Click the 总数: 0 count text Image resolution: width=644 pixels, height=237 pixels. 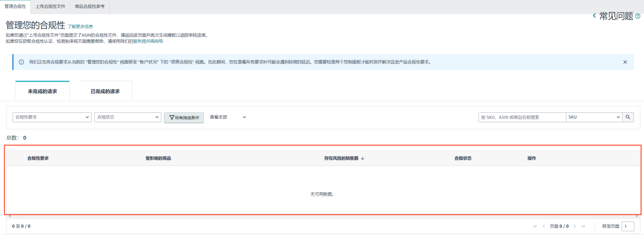pos(17,138)
